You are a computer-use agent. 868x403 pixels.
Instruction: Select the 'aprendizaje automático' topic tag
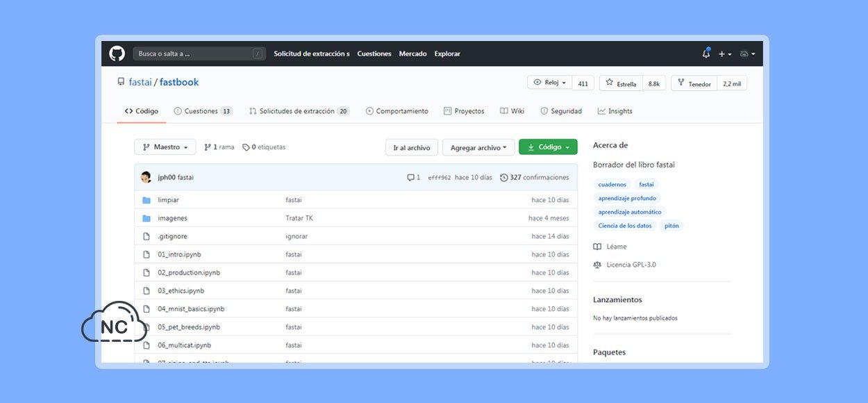pyautogui.click(x=630, y=212)
